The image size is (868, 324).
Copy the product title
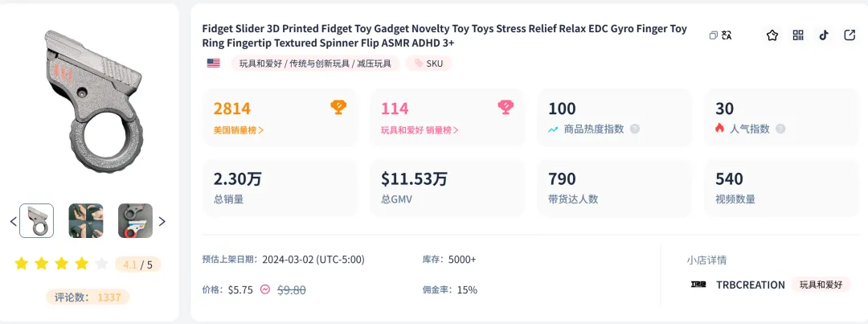(713, 35)
